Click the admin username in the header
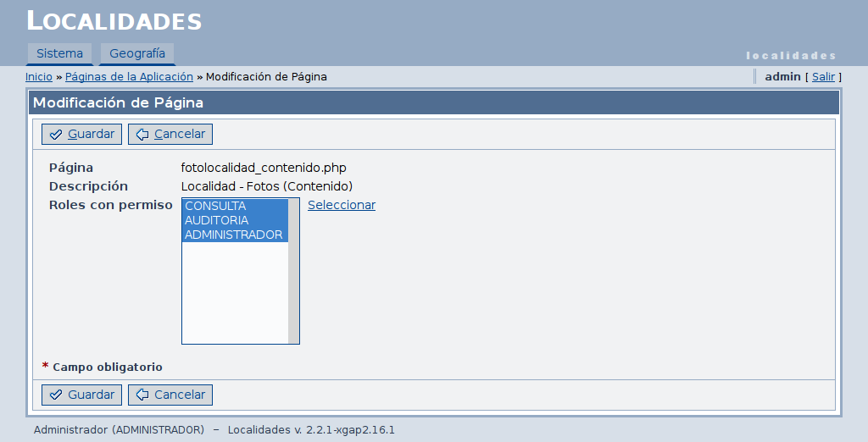The image size is (868, 442). coord(782,77)
